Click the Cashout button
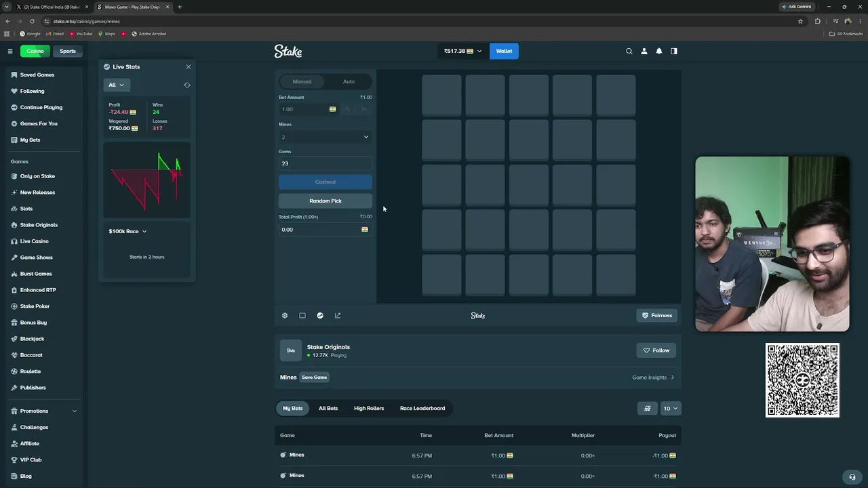Image resolution: width=868 pixels, height=488 pixels. click(x=325, y=182)
